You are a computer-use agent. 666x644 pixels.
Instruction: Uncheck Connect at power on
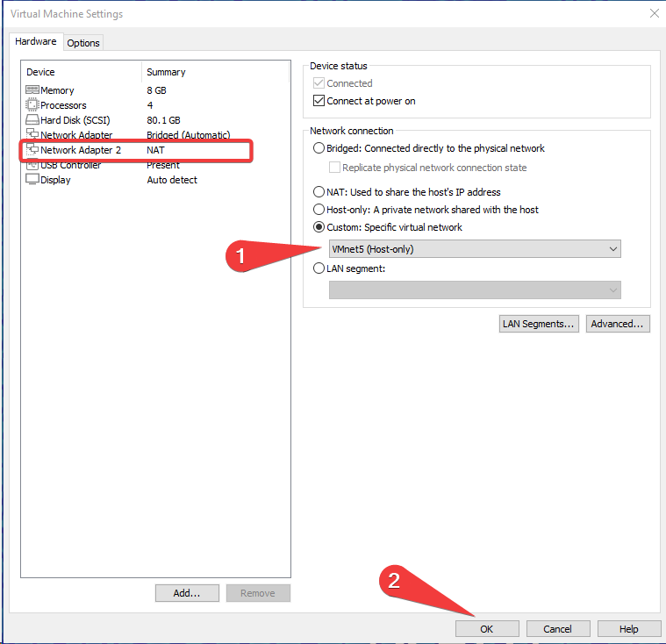(319, 101)
